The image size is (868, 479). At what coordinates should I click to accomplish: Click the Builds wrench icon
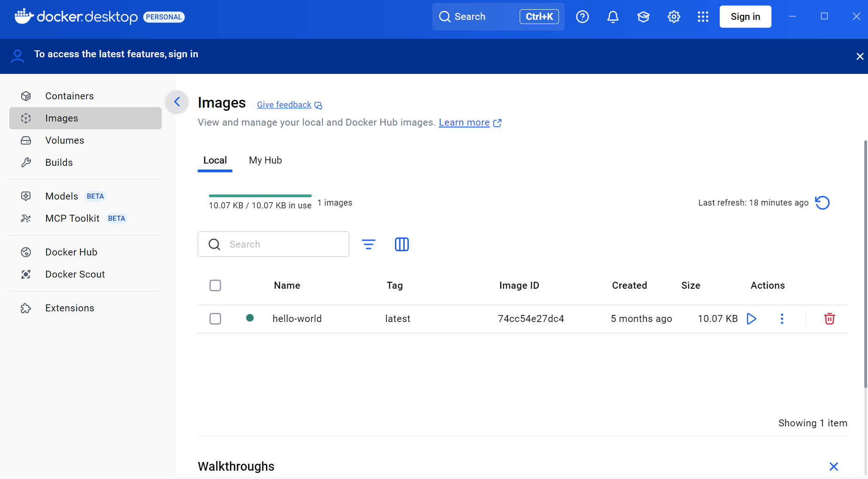point(26,163)
